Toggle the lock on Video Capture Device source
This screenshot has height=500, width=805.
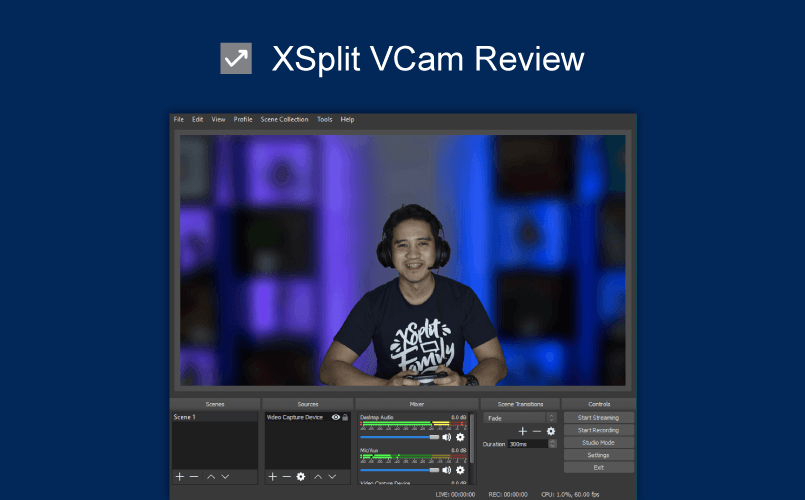click(346, 417)
